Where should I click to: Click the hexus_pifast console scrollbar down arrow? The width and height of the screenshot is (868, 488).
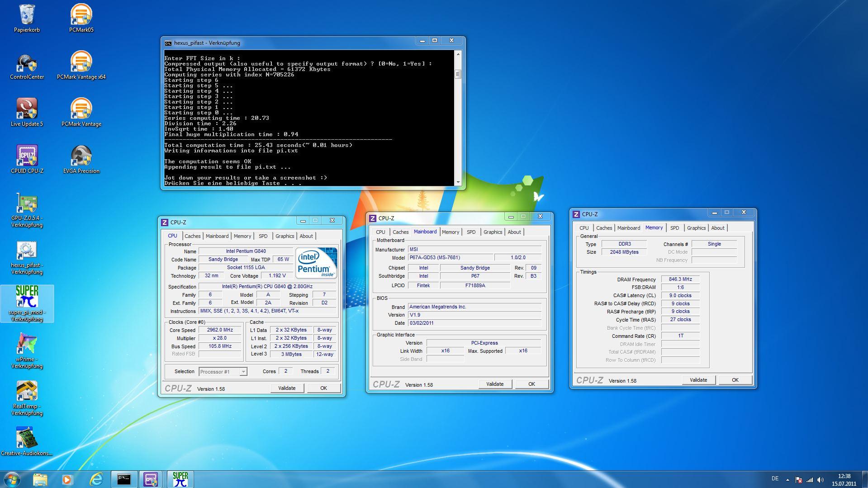(458, 182)
